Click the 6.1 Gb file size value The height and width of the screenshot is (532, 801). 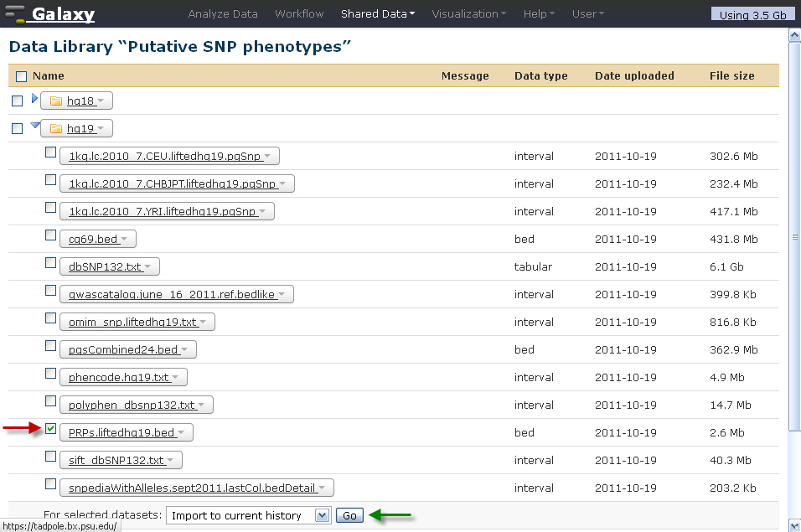pyautogui.click(x=726, y=266)
